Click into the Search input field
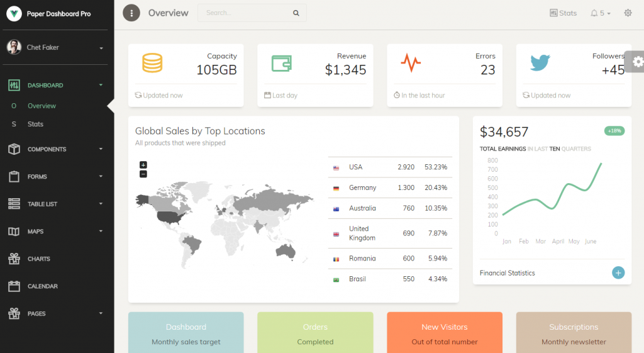 pyautogui.click(x=245, y=13)
